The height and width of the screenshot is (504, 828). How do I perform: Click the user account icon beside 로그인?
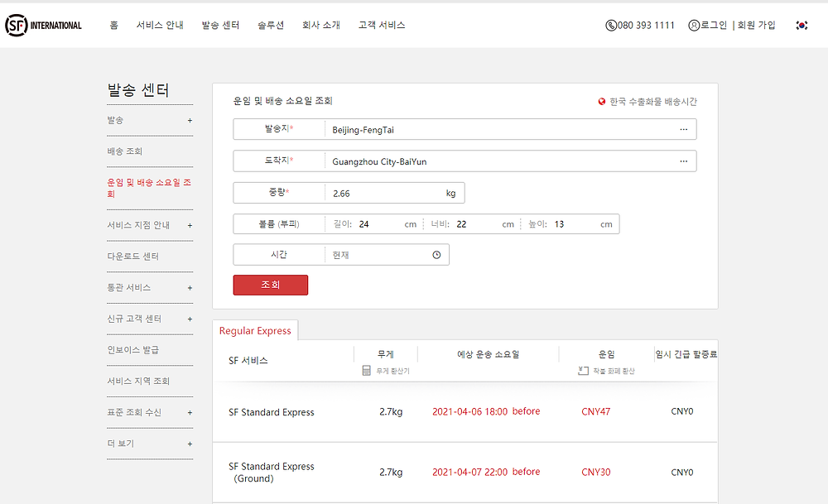(694, 26)
